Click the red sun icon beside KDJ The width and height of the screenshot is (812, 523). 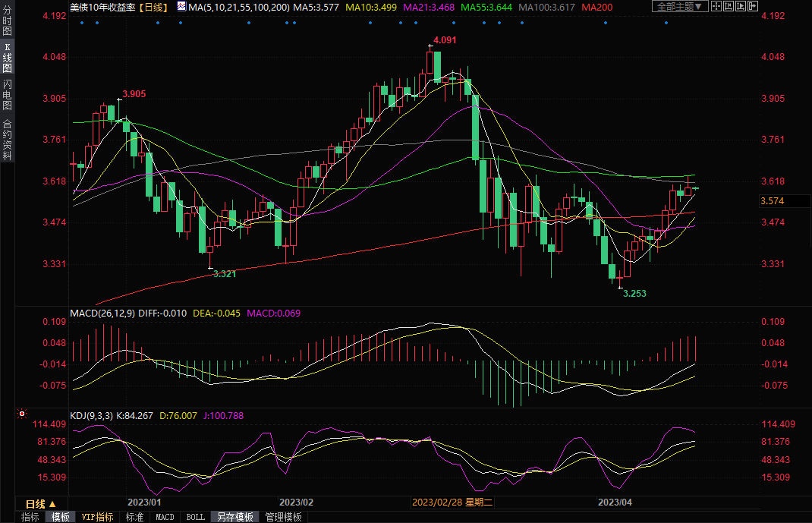(x=22, y=414)
